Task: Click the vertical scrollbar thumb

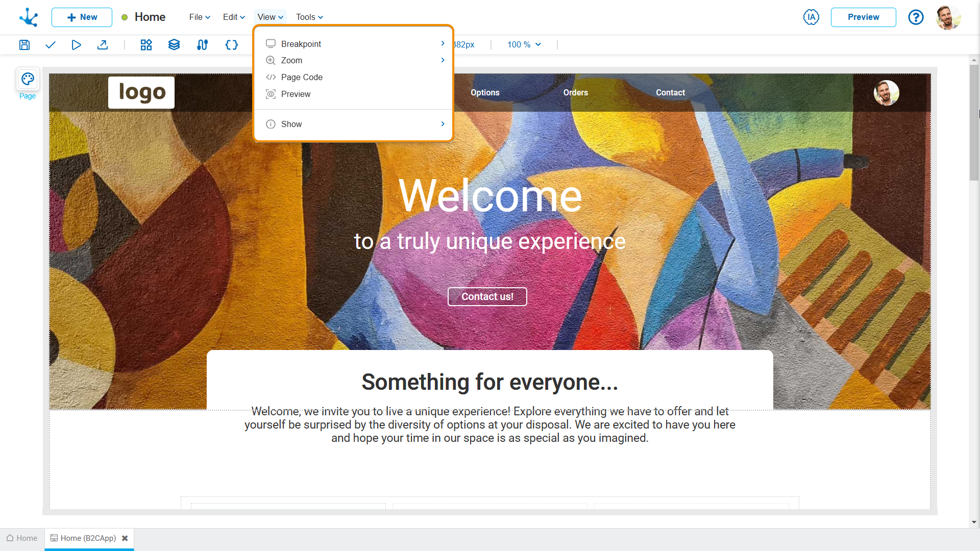Action: (974, 122)
